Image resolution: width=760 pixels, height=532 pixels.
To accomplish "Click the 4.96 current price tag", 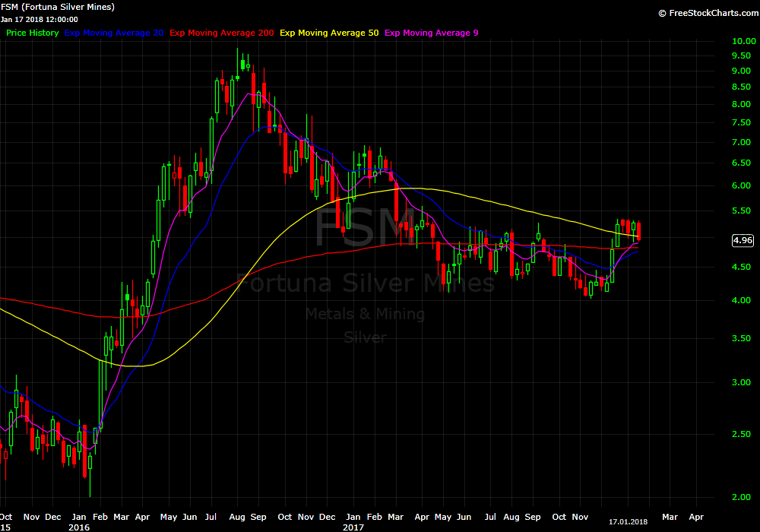I will (x=742, y=241).
